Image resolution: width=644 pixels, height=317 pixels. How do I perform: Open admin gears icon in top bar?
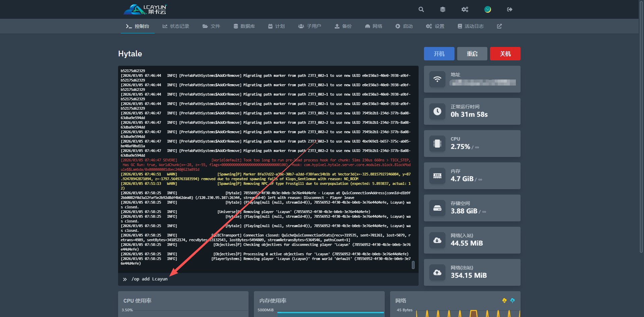[x=465, y=9]
